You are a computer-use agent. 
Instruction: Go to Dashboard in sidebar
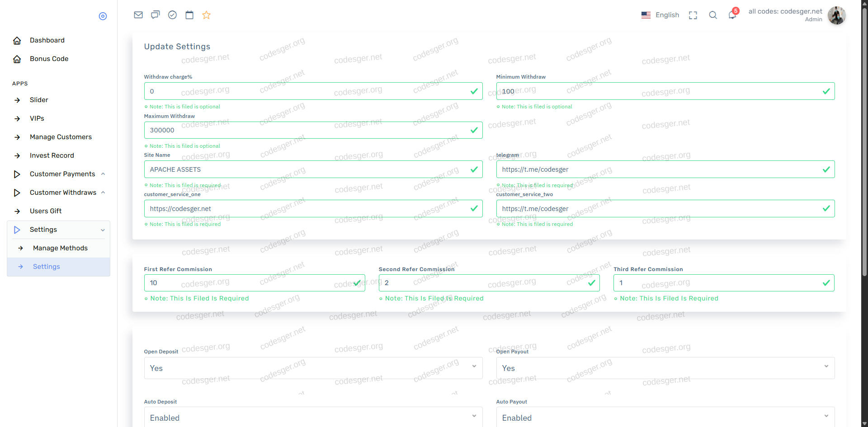coord(47,40)
